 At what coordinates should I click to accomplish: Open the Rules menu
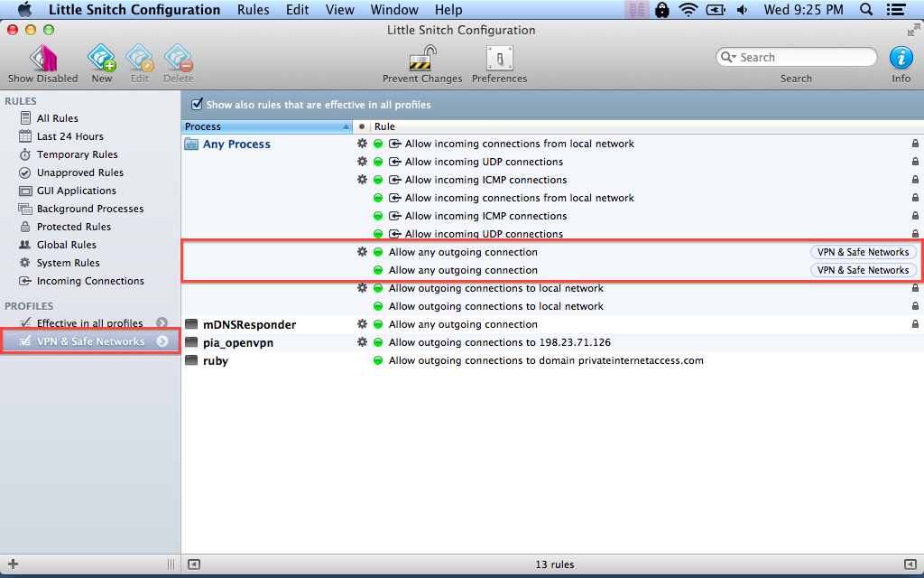tap(254, 9)
